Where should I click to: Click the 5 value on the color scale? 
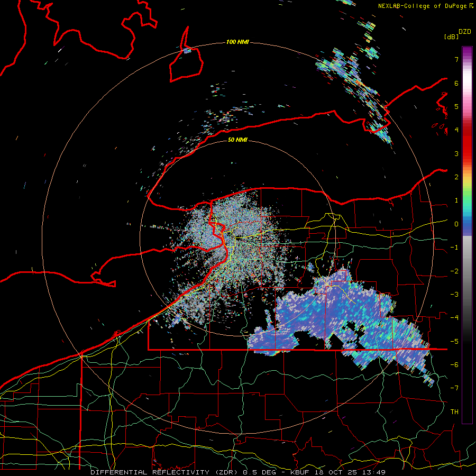pyautogui.click(x=456, y=106)
